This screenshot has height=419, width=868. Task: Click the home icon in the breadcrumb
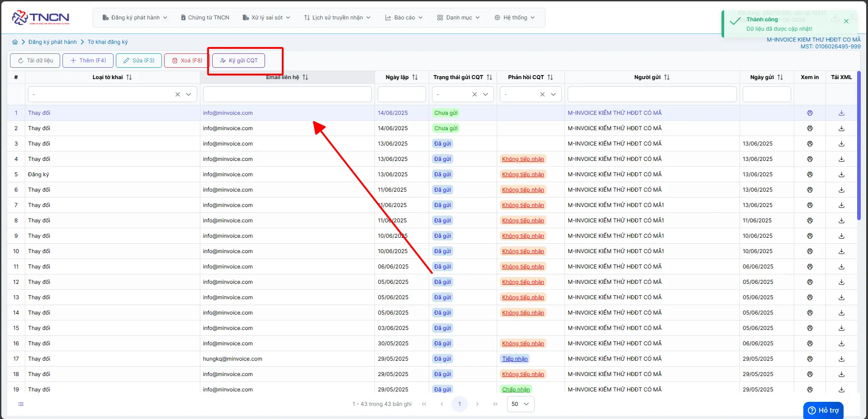(x=15, y=42)
